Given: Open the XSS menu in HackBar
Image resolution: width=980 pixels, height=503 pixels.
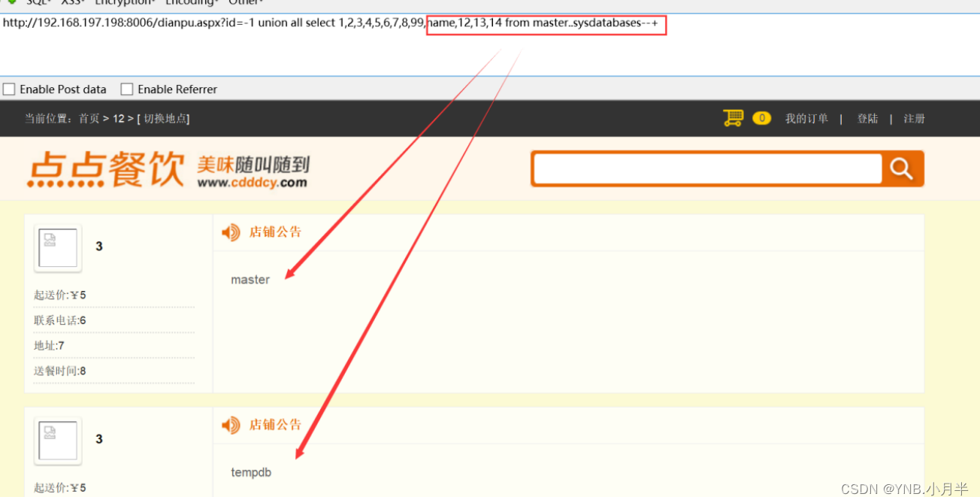Looking at the screenshot, I should [x=74, y=2].
